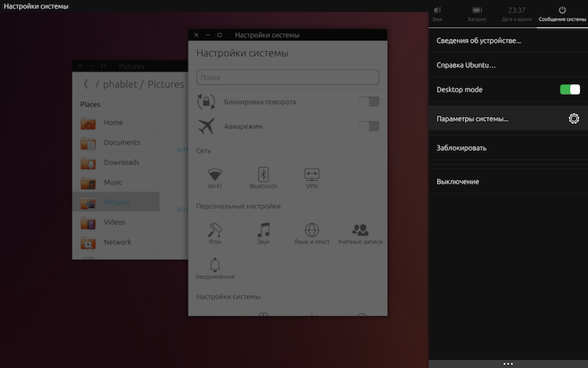Select Documents text in Places list

[x=122, y=142]
